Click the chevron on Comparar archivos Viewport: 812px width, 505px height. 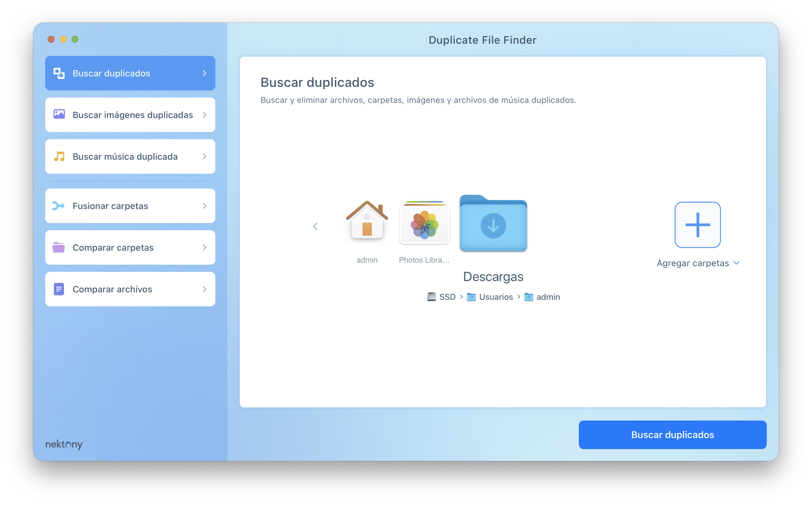(204, 289)
